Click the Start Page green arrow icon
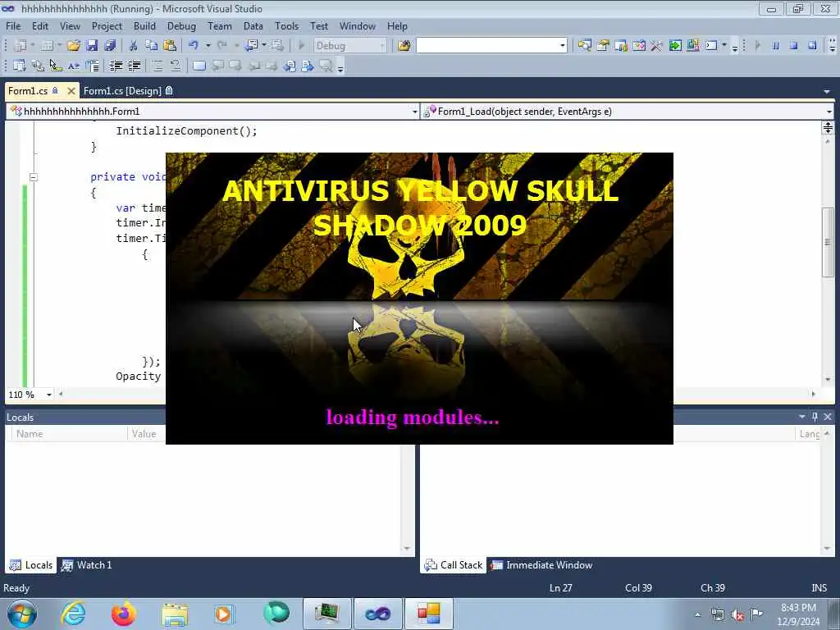Image resolution: width=840 pixels, height=630 pixels. (675, 46)
